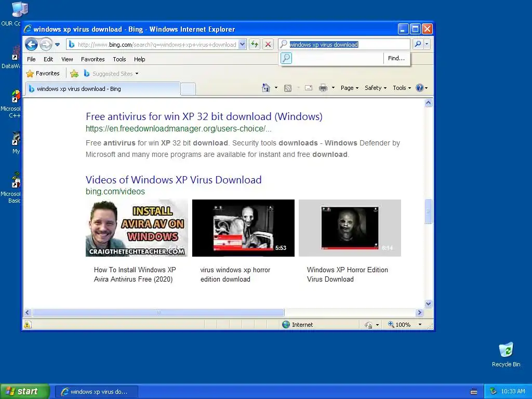The image size is (532, 399).
Task: Click the horizontal scrollbar left arrow
Action: [28, 312]
